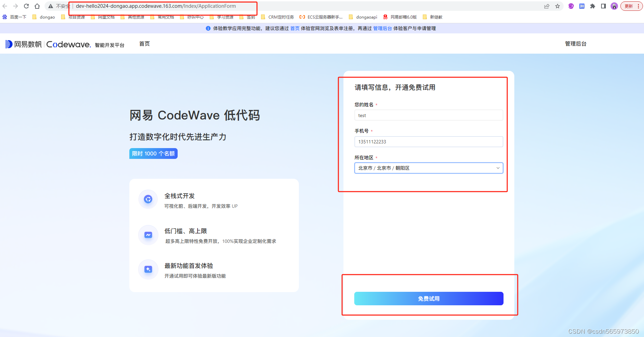Viewport: 644px width, 337px height.
Task: Click the 网易 CodeWave 低代码 headline
Action: click(195, 115)
